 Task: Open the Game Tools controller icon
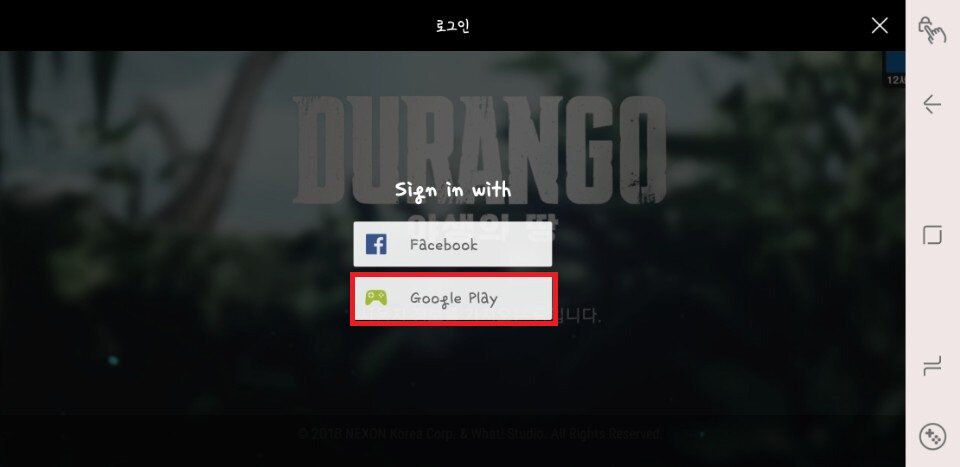point(932,437)
